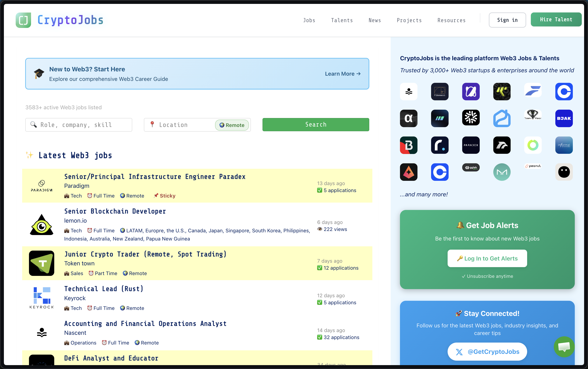The height and width of the screenshot is (369, 588).
Task: Focus the Role, company, skill search field
Action: 79,125
